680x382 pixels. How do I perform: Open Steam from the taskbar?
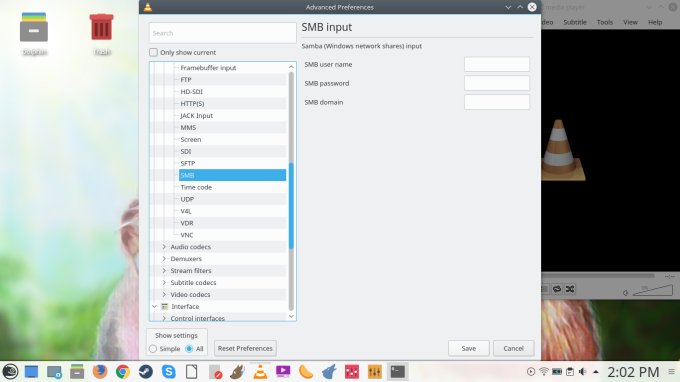click(146, 372)
